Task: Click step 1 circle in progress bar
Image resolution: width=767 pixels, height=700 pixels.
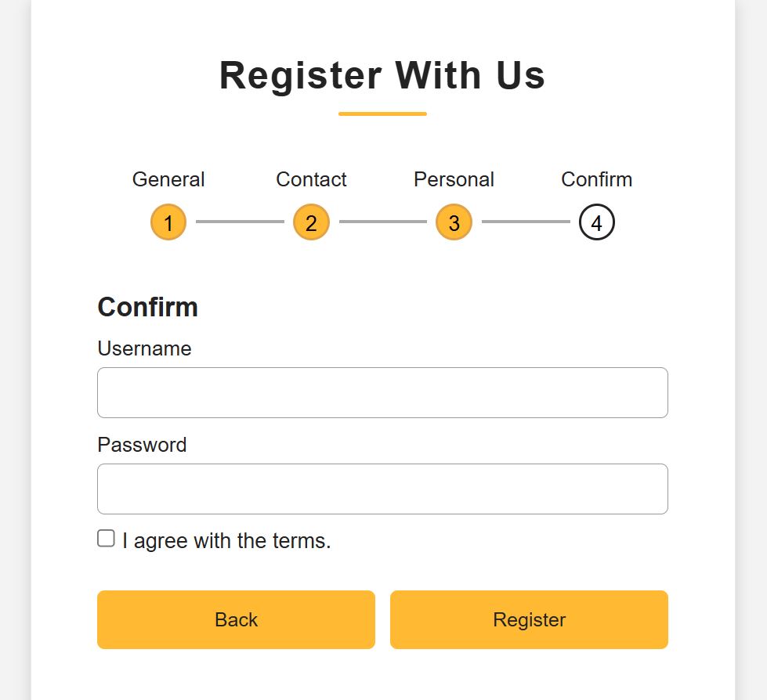Action: coord(168,222)
